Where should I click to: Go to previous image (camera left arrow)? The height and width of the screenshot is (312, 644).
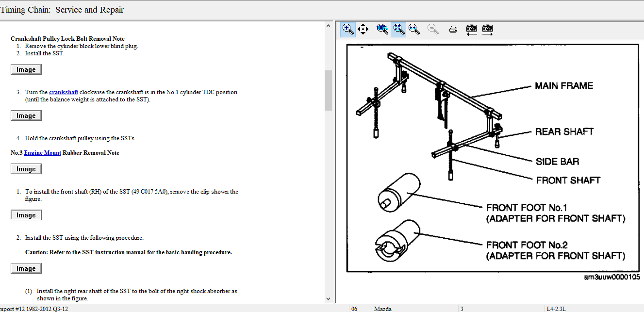click(x=471, y=29)
